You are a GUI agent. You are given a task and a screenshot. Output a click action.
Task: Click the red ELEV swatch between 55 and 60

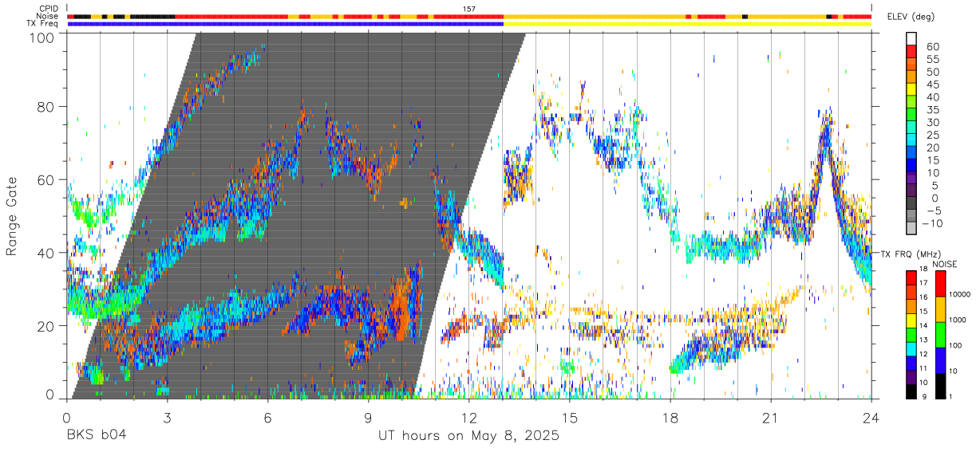pyautogui.click(x=911, y=51)
